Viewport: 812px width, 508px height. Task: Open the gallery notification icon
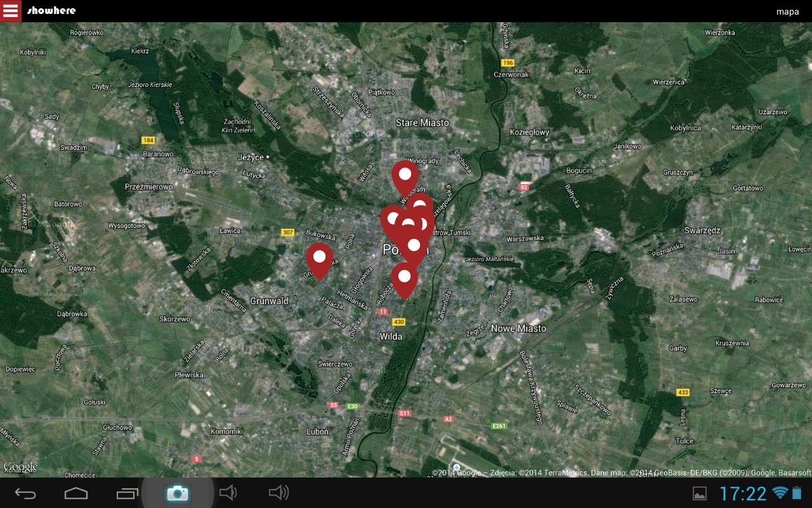699,493
